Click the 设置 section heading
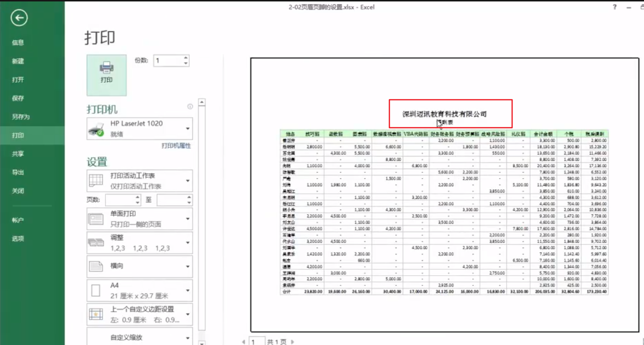This screenshot has width=644, height=345. [97, 161]
